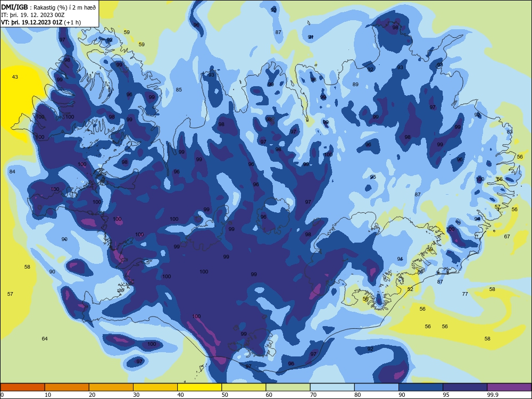Select the '10' legend scale label
The image size is (532, 399).
(x=48, y=395)
